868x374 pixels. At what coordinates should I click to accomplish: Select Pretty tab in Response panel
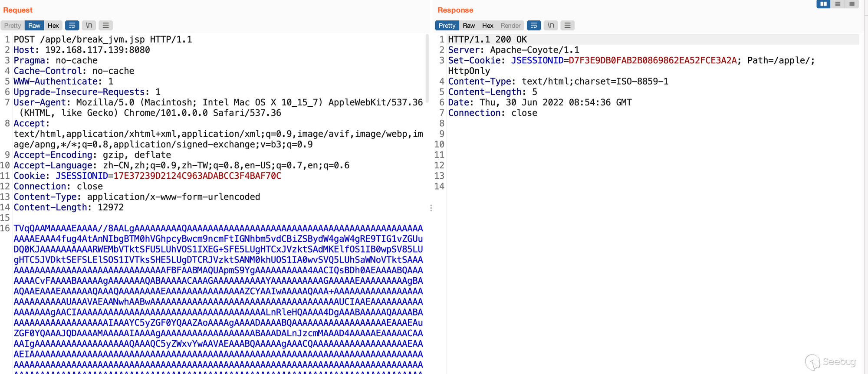[447, 26]
